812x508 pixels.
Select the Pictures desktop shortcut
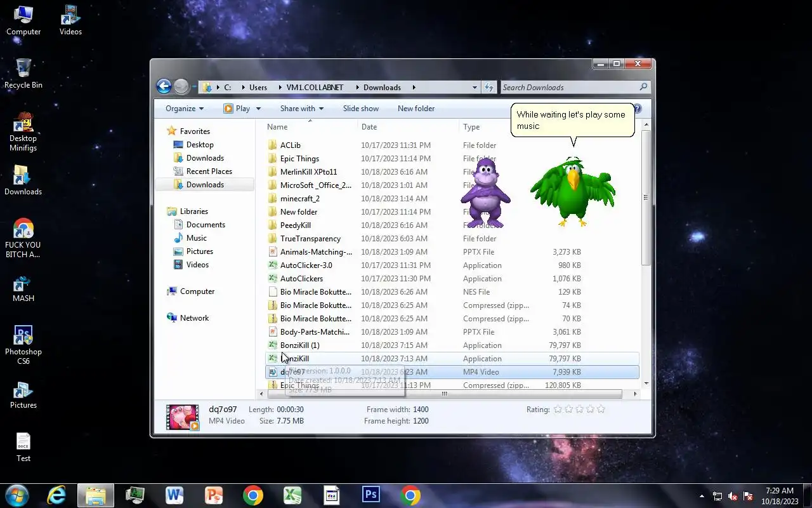pos(23,394)
